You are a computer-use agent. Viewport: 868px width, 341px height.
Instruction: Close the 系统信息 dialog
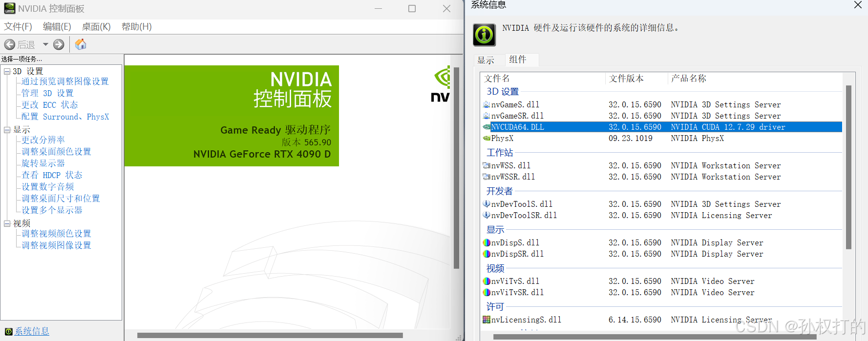click(x=858, y=5)
